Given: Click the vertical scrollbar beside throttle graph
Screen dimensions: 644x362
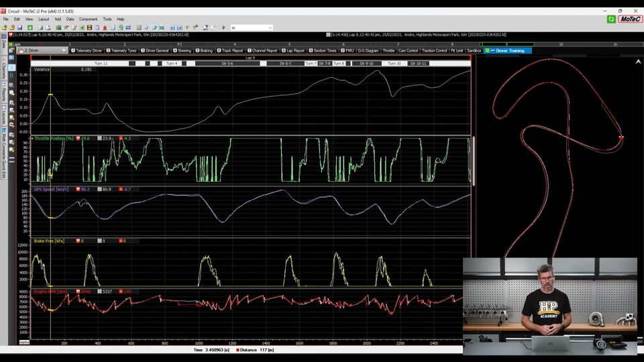Looking at the screenshot, I should point(474,161).
